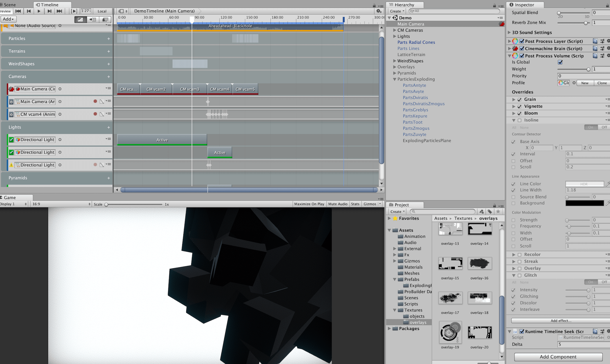This screenshot has height=364, width=610.
Task: Click the Post Process Volume gear icon
Action: click(608, 56)
